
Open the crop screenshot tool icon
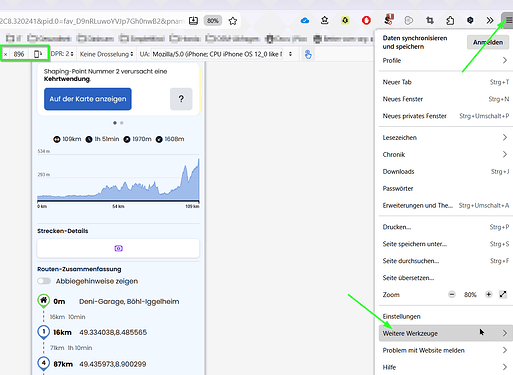pyautogui.click(x=430, y=21)
